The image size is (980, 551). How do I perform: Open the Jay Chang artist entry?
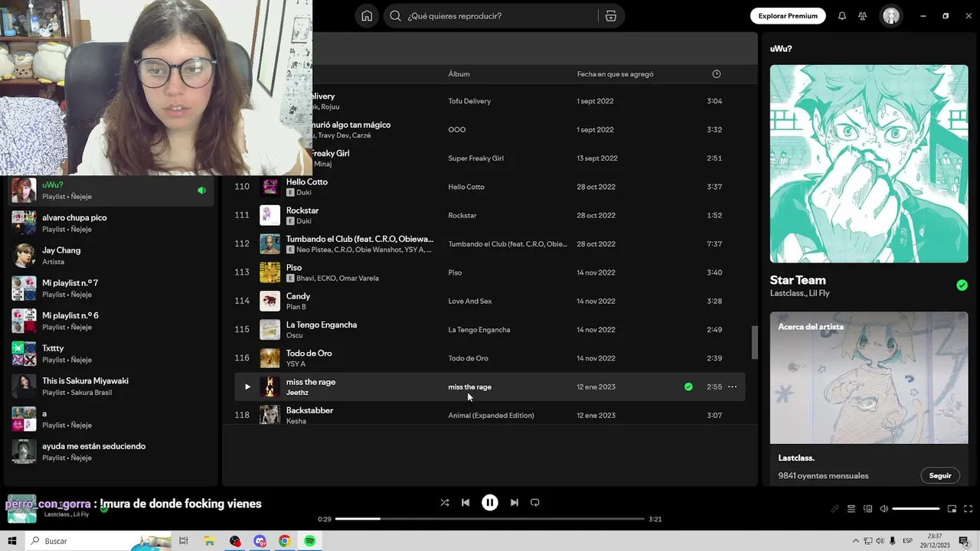111,256
